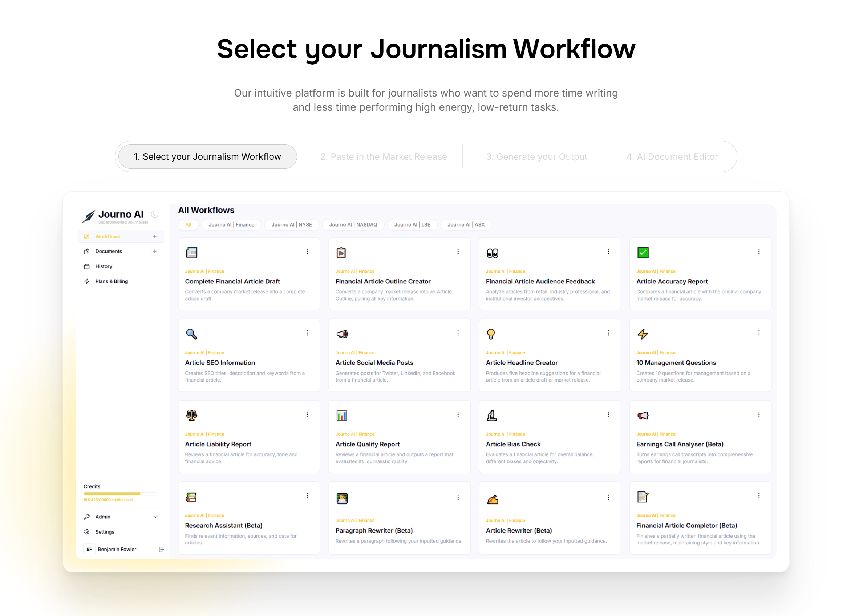Click the green checkmark icon on Article Accuracy Report
Image resolution: width=855 pixels, height=616 pixels.
click(x=643, y=252)
